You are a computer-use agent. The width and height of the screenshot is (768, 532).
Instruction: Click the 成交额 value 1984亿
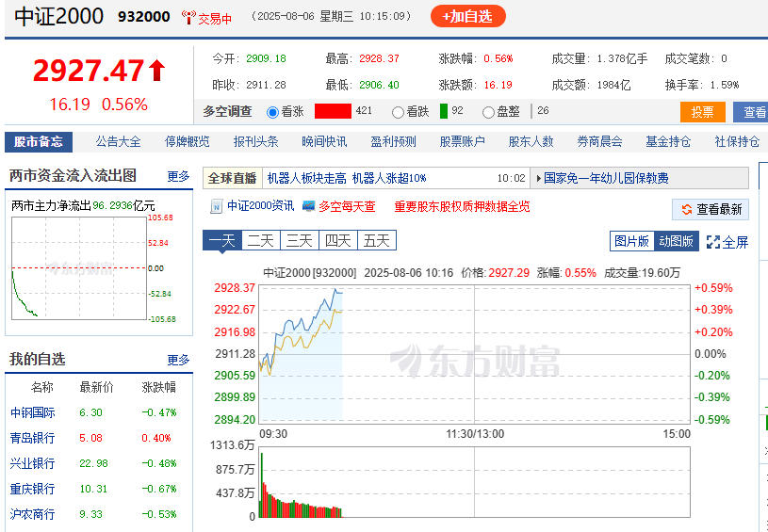[613, 85]
